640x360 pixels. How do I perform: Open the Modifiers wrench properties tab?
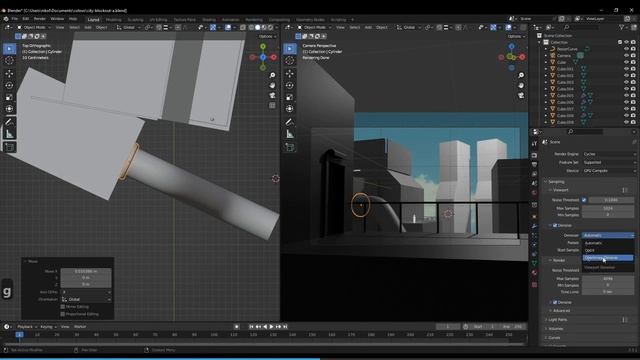click(x=534, y=226)
